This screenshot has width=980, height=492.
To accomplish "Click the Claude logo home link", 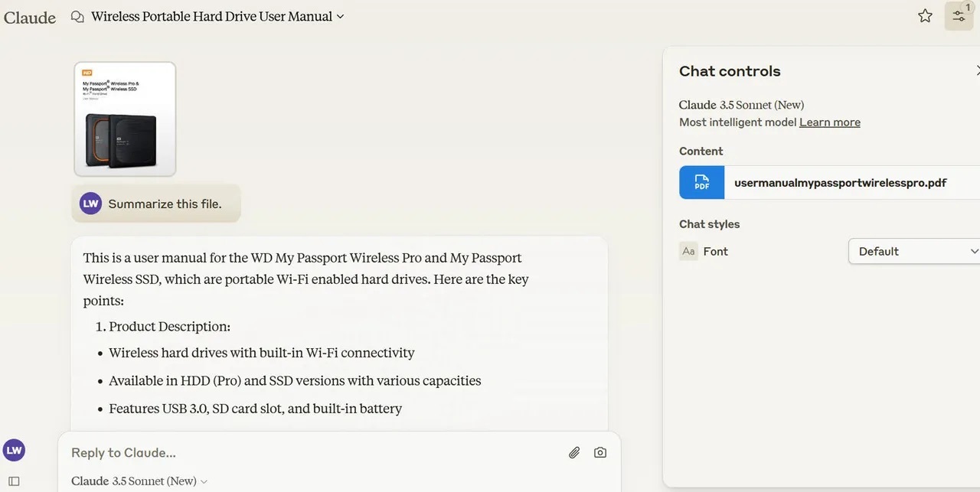I will [30, 17].
